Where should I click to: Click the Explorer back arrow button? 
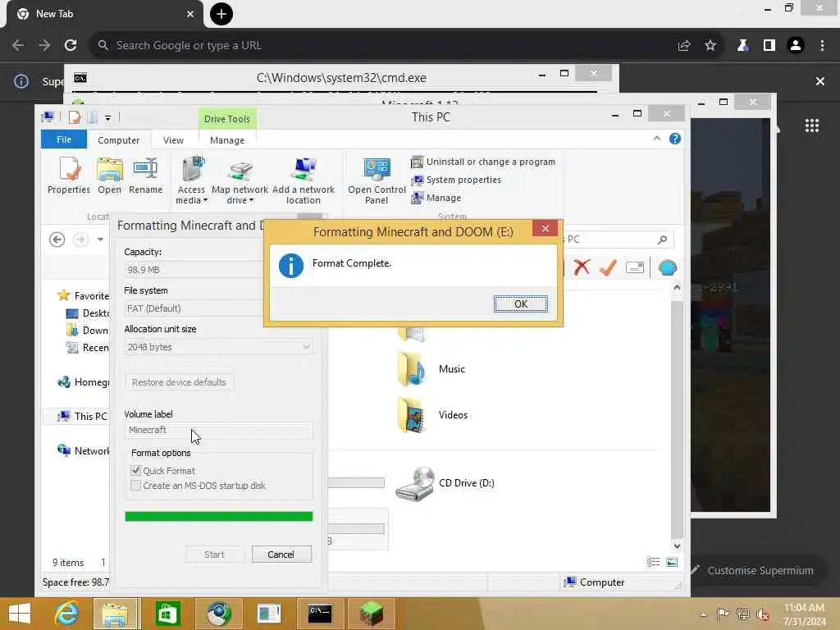pyautogui.click(x=57, y=239)
